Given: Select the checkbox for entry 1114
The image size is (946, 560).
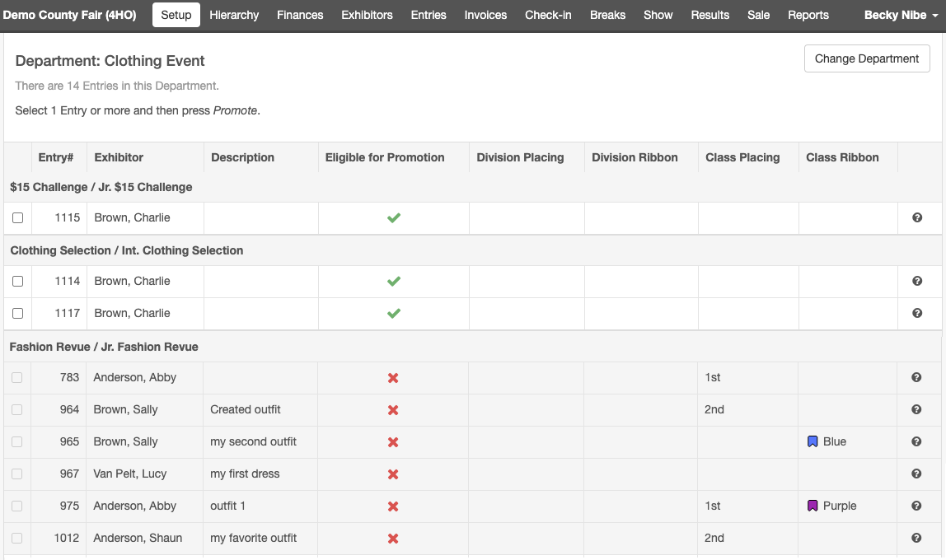Looking at the screenshot, I should (x=17, y=281).
